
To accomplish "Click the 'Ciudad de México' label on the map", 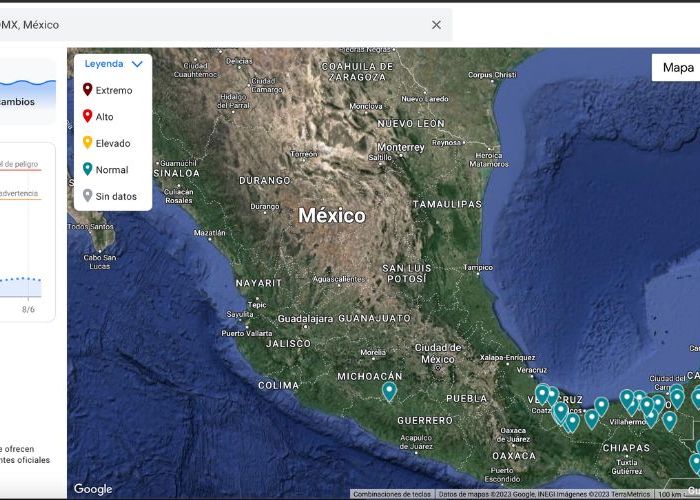I will click(438, 353).
